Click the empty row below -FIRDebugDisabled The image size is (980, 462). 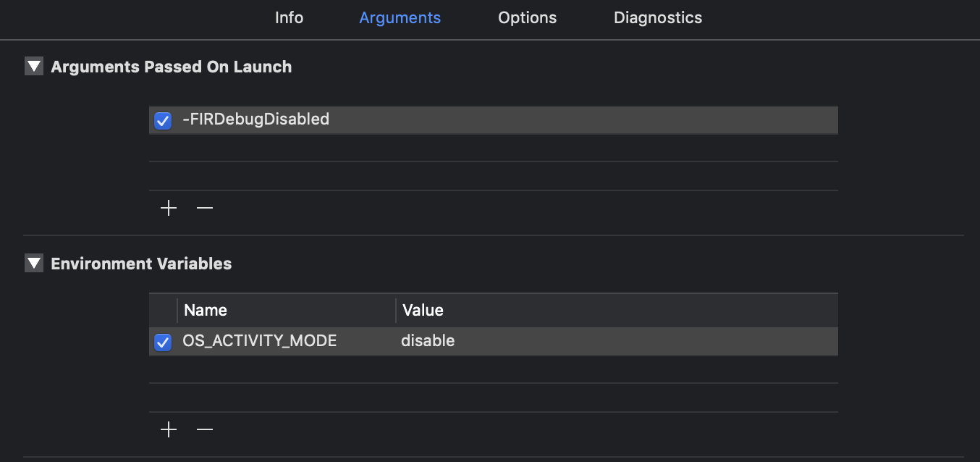pyautogui.click(x=492, y=148)
